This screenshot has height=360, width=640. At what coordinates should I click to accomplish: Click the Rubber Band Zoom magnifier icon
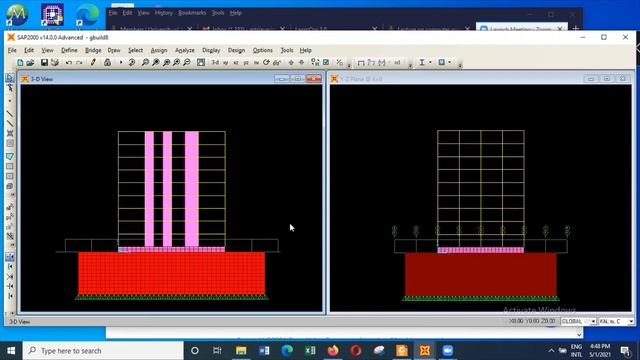tap(145, 62)
